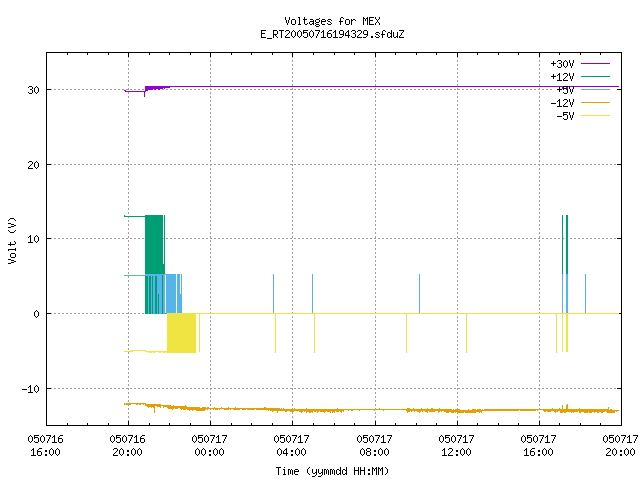Click the +12V legend label
640x480 pixels.
tap(562, 77)
